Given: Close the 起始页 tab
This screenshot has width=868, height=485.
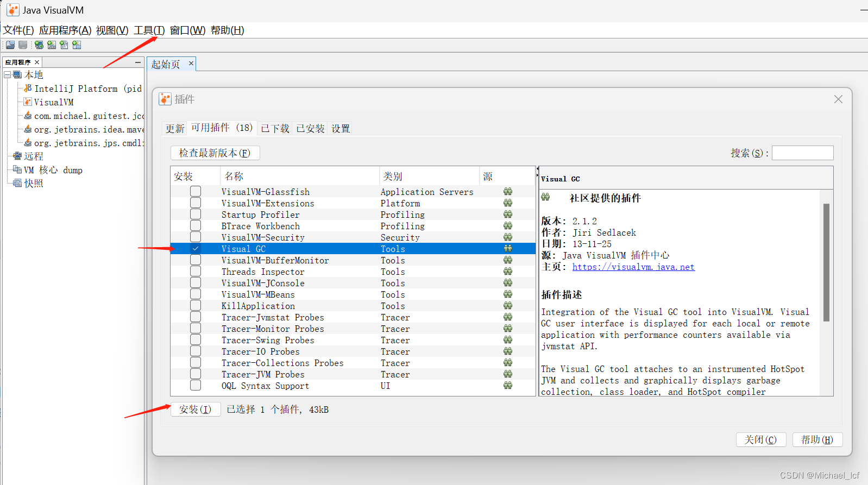Looking at the screenshot, I should [191, 64].
